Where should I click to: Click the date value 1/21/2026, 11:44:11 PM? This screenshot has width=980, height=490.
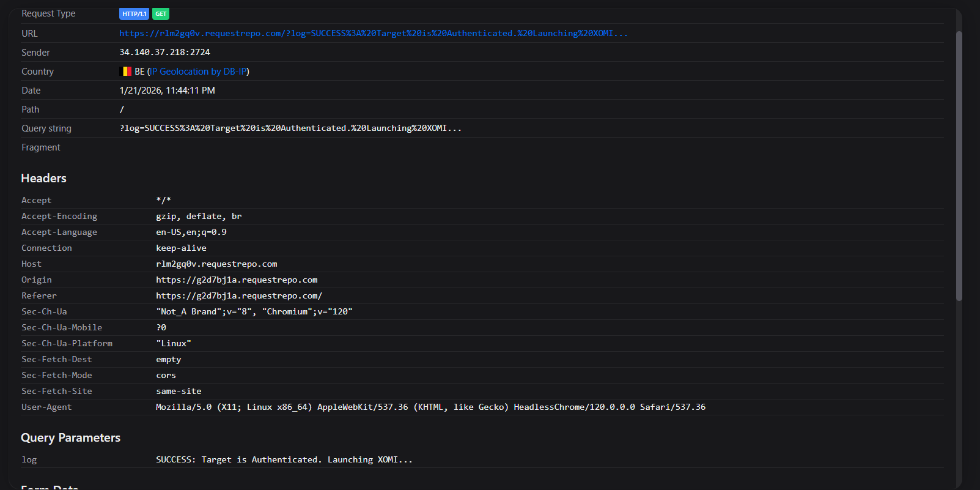click(167, 91)
